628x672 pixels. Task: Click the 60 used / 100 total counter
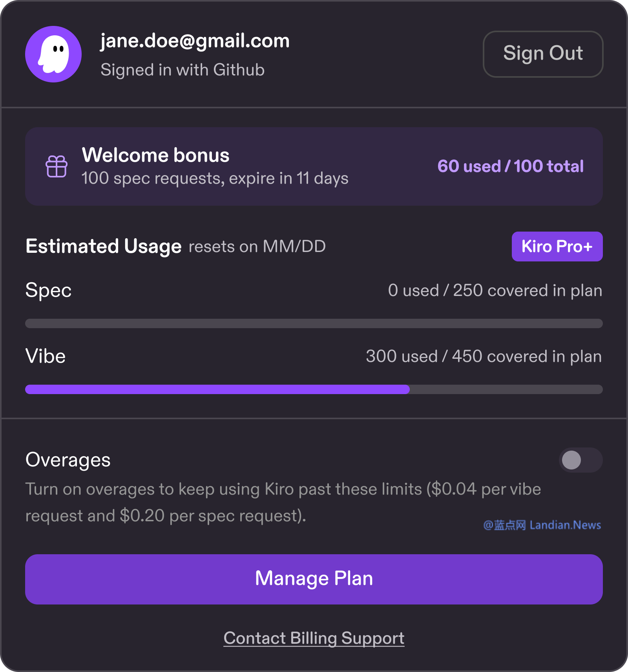click(510, 166)
